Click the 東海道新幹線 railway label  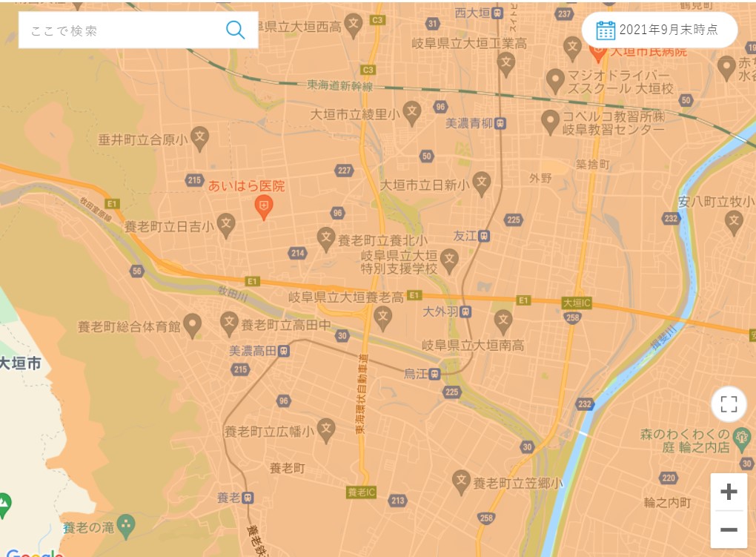point(340,86)
